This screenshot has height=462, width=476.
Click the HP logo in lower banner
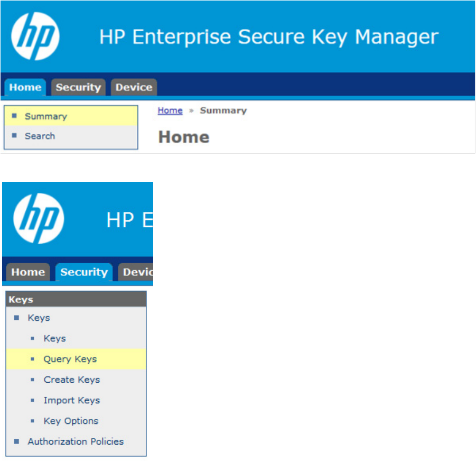(x=39, y=218)
